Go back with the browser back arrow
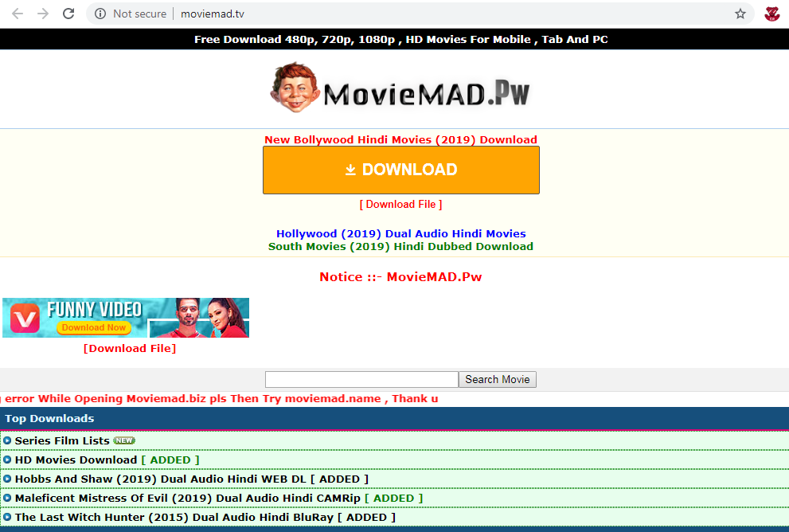The image size is (789, 532). 18,14
